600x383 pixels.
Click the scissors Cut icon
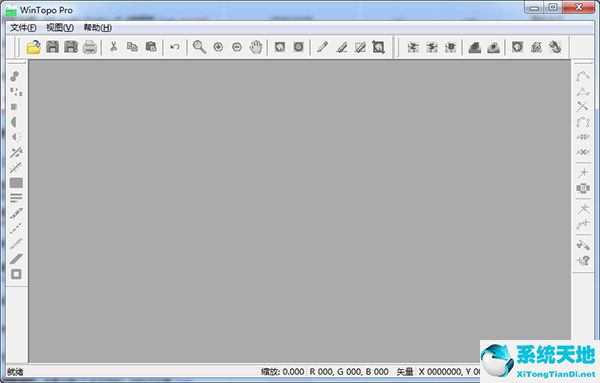pos(113,47)
